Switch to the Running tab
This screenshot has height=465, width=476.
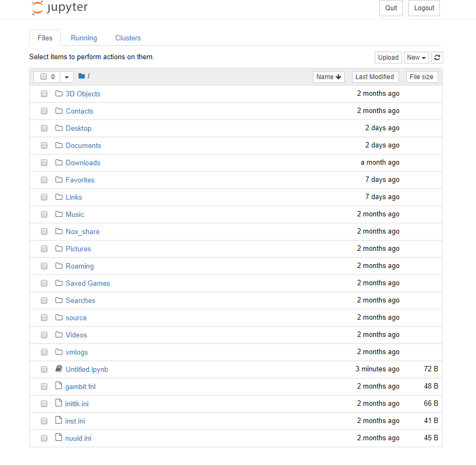(x=84, y=38)
